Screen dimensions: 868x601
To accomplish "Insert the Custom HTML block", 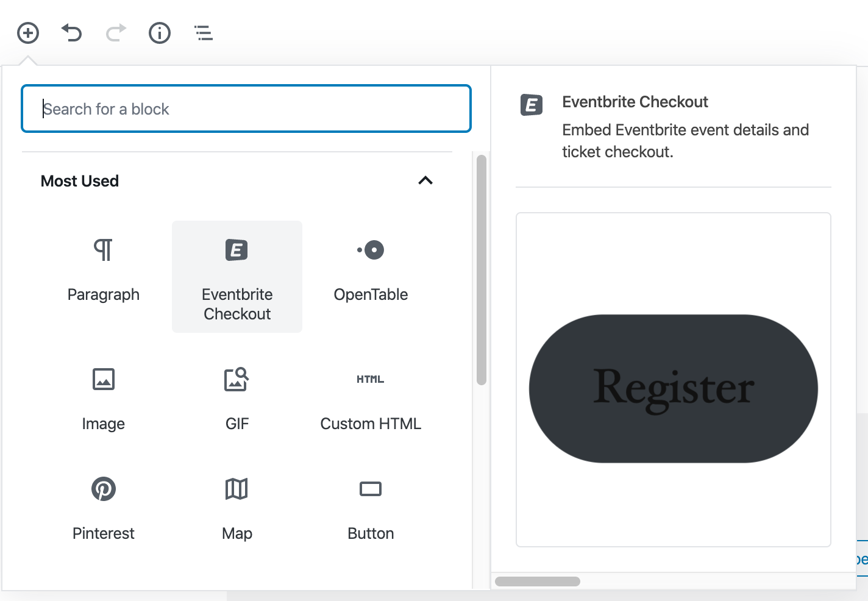I will [371, 399].
